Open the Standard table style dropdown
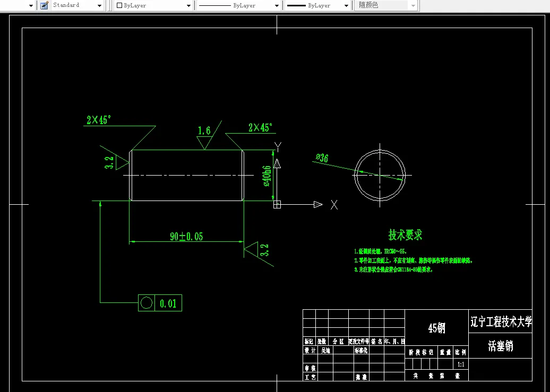550x392 pixels. (99, 6)
